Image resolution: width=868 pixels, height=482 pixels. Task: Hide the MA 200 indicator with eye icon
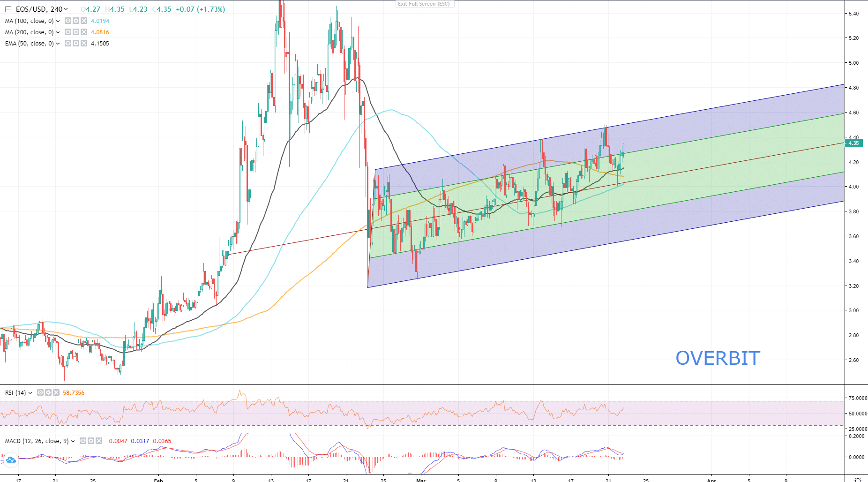click(x=68, y=32)
